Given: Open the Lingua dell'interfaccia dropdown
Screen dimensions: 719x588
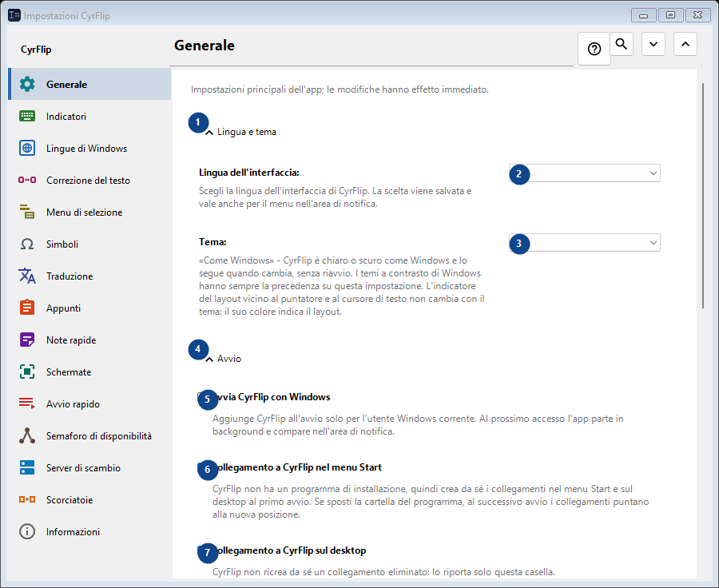Looking at the screenshot, I should click(x=585, y=173).
